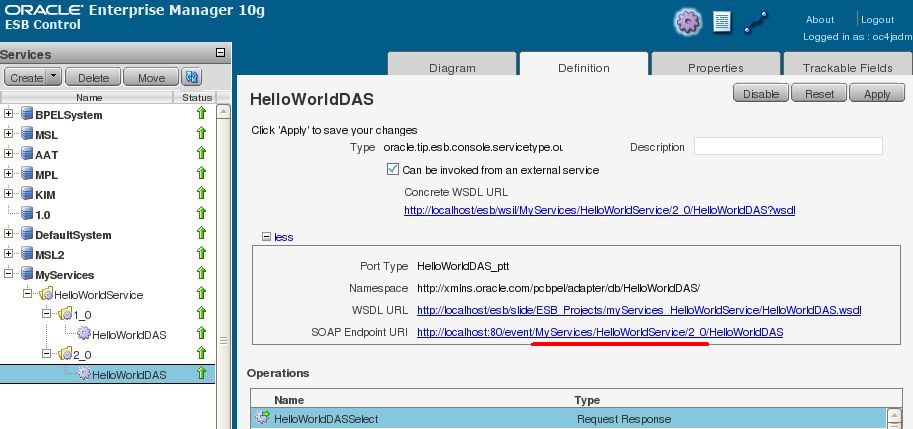913x429 pixels.
Task: Click the Logout link
Action: point(877,19)
